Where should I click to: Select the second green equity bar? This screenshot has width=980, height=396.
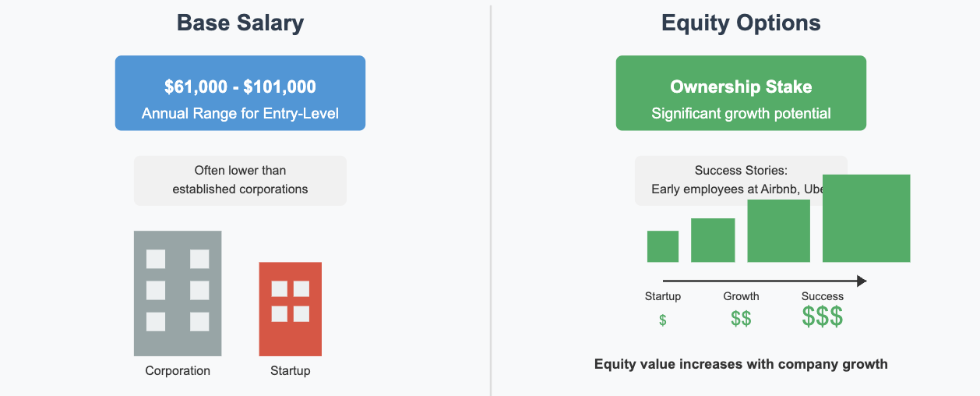tap(713, 240)
